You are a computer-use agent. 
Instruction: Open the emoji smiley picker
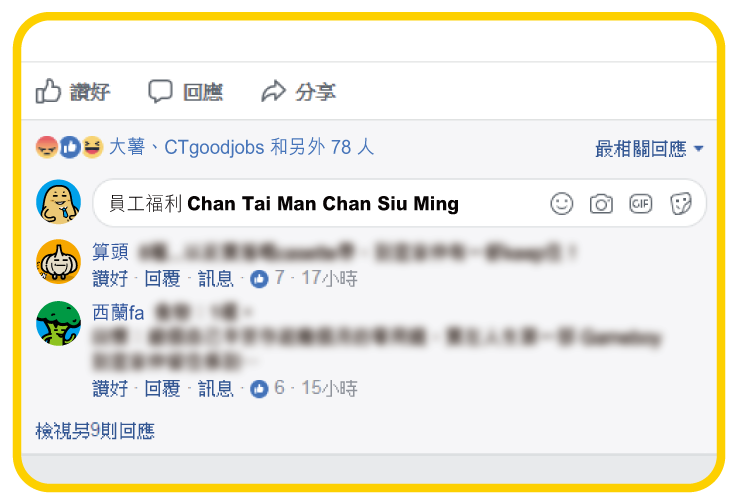[561, 204]
